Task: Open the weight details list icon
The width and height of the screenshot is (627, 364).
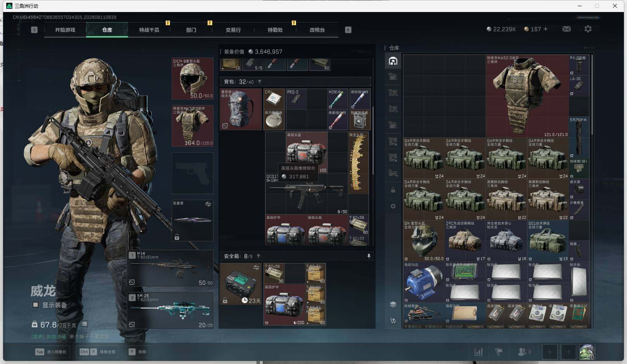Action: [x=84, y=324]
